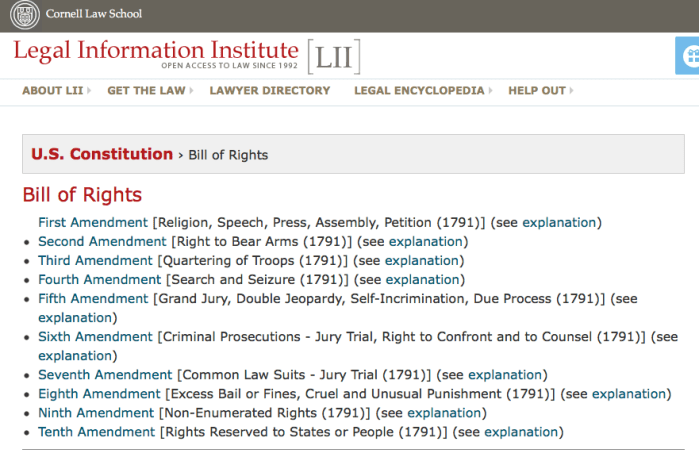This screenshot has height=457, width=699.
Task: Expand the About LII menu arrow
Action: (88, 91)
